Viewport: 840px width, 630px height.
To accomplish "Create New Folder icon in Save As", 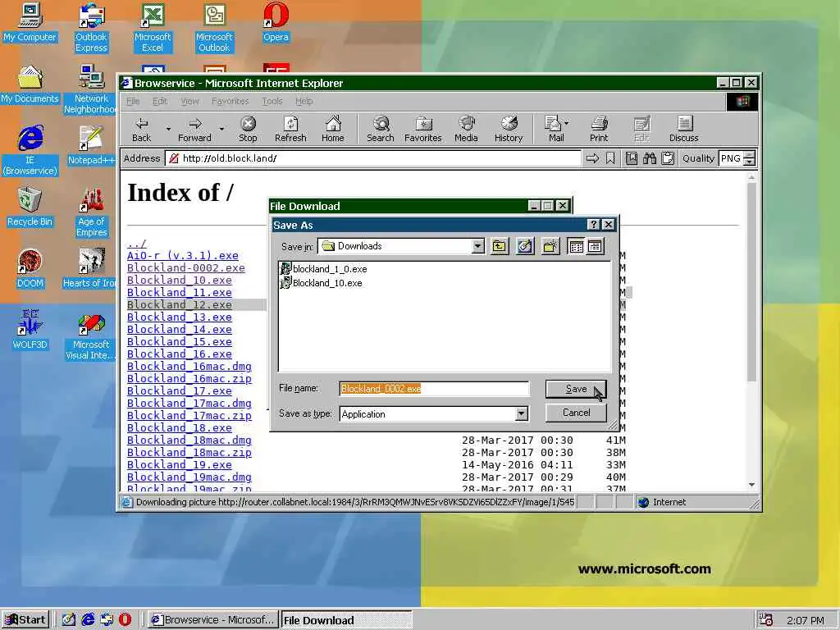I will [550, 246].
